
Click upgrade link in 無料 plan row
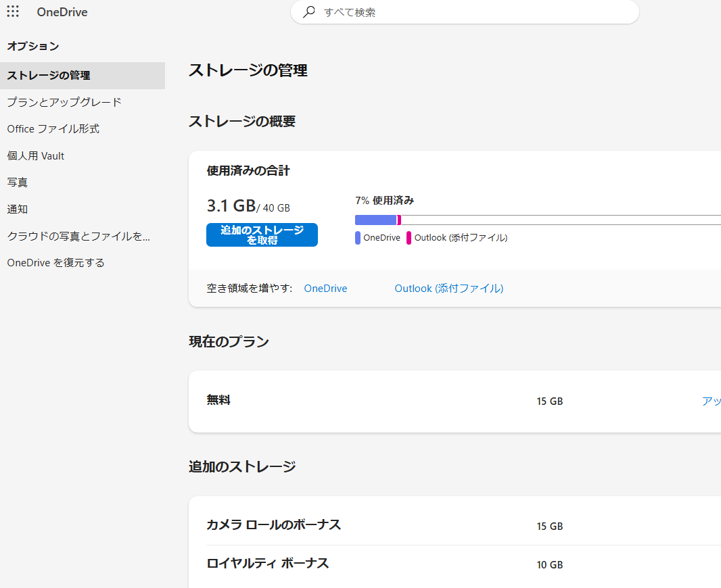click(x=711, y=401)
